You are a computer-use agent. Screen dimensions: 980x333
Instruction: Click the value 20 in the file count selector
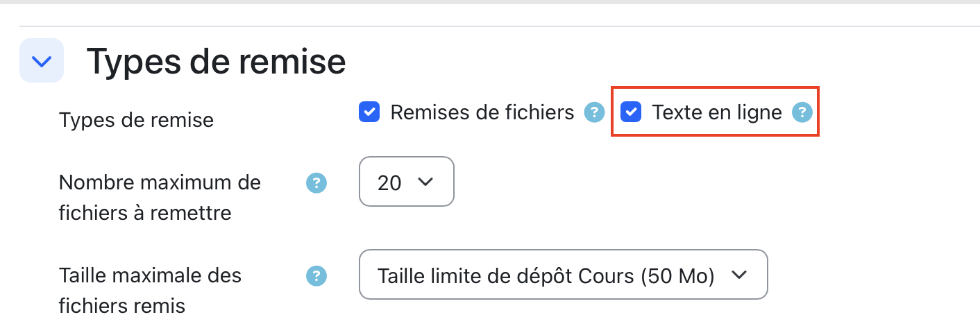(x=389, y=182)
